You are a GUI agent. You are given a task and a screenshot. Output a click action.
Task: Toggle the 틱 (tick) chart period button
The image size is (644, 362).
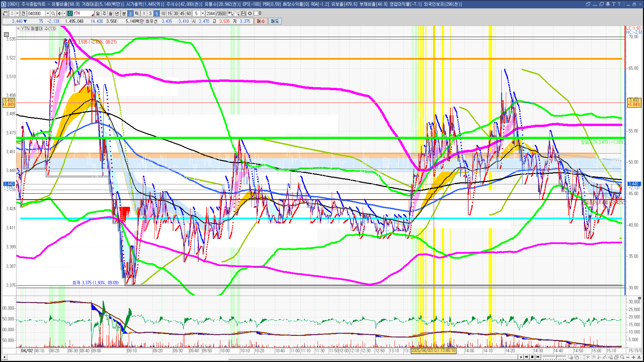tap(137, 13)
